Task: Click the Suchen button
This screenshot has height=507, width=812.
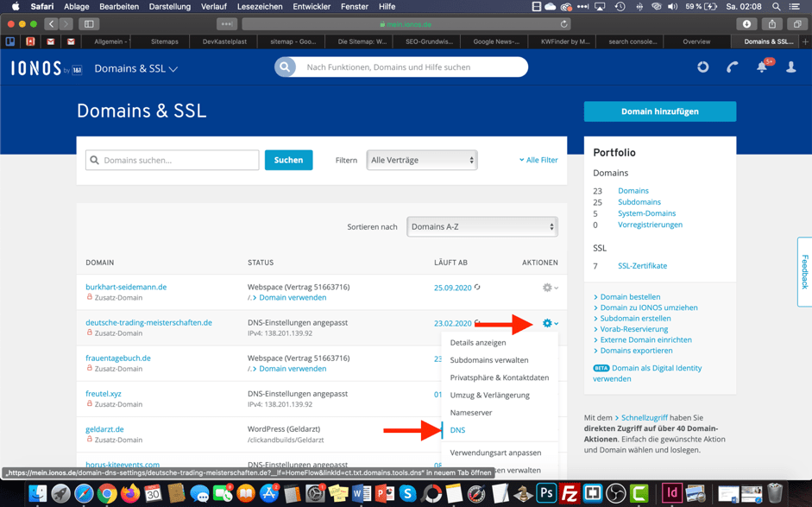Action: (288, 160)
